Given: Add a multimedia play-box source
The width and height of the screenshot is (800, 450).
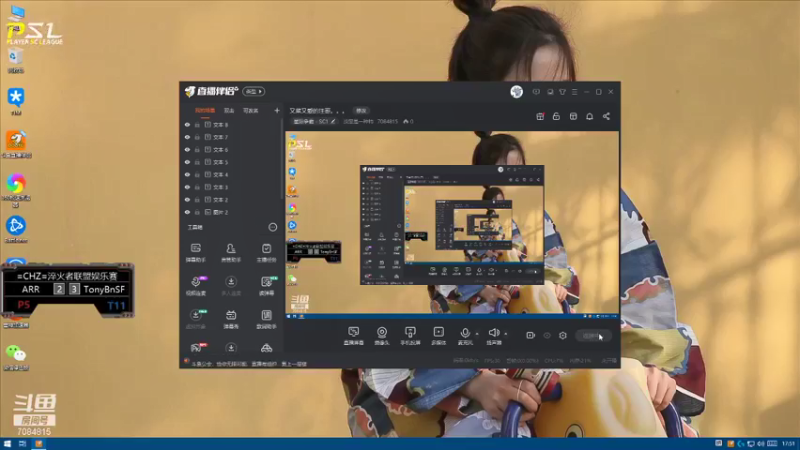Looking at the screenshot, I should [438, 336].
